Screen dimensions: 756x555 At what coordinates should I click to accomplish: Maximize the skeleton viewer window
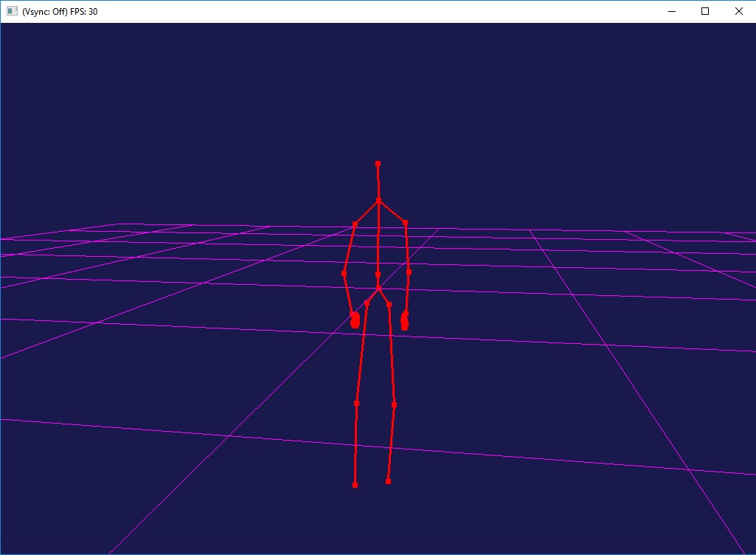tap(705, 11)
